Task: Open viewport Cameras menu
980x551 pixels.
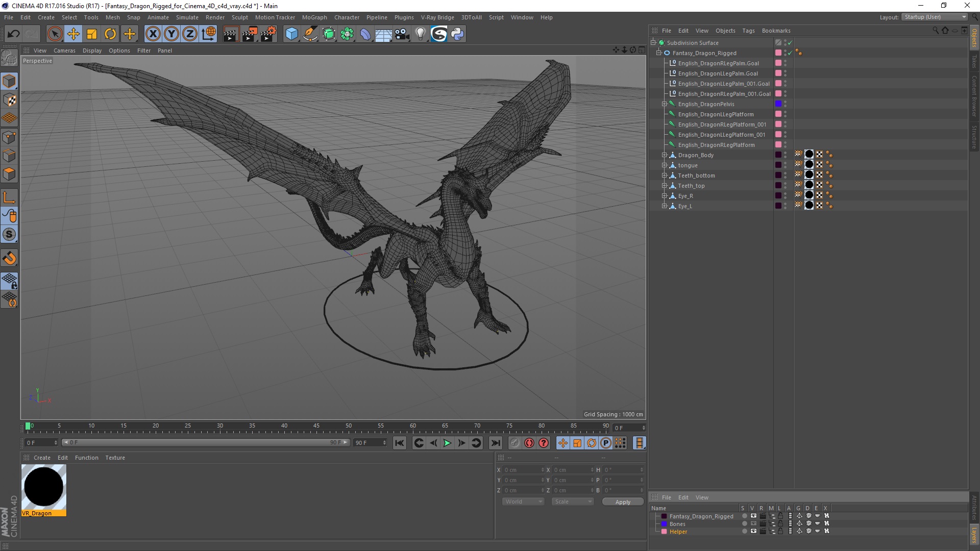Action: coord(64,51)
